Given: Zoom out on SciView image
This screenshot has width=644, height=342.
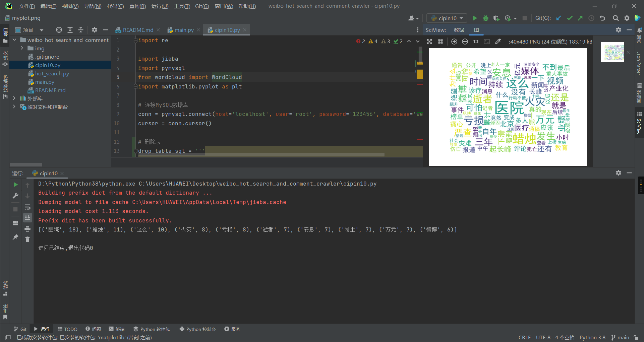Looking at the screenshot, I should click(x=465, y=42).
